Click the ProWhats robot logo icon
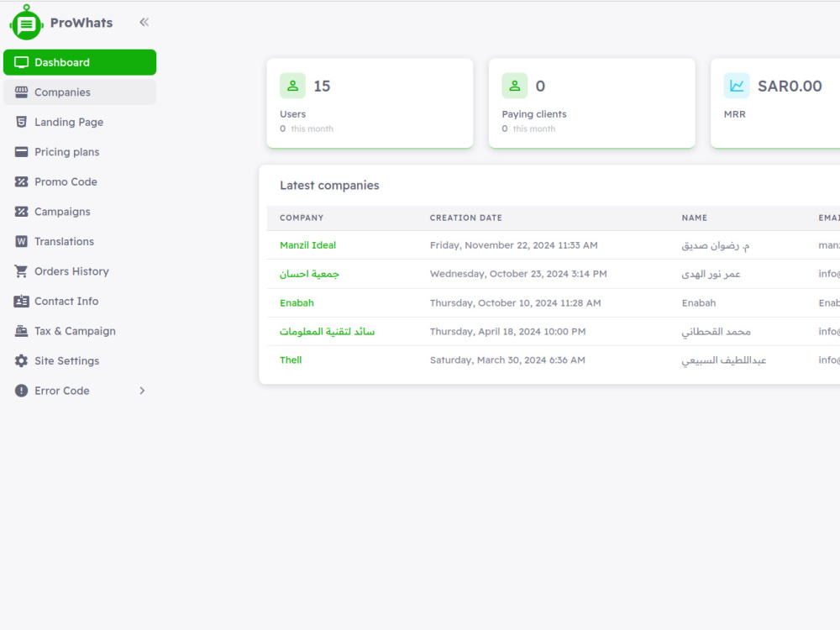This screenshot has width=840, height=630. [26, 23]
